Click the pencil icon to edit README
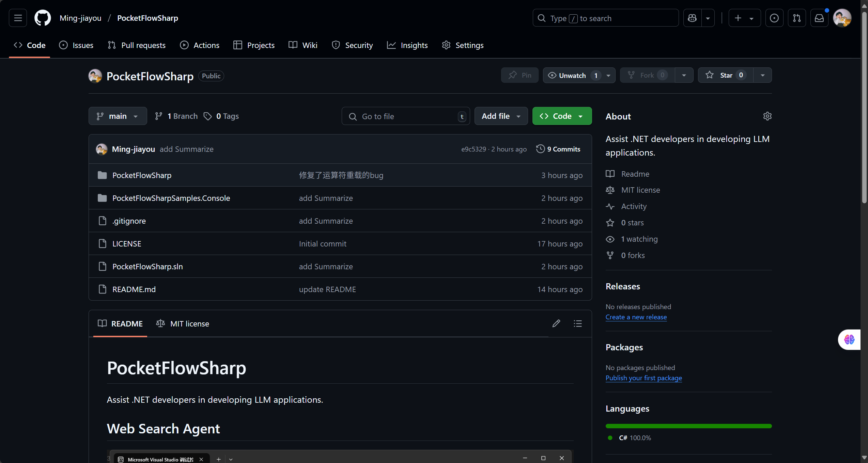This screenshot has height=463, width=868. point(556,323)
